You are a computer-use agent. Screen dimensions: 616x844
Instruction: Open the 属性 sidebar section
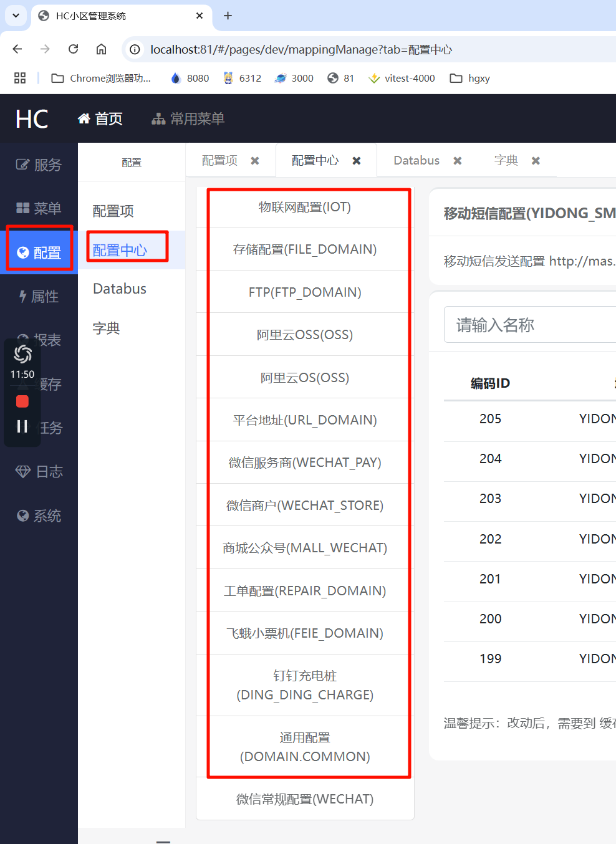[x=39, y=297]
